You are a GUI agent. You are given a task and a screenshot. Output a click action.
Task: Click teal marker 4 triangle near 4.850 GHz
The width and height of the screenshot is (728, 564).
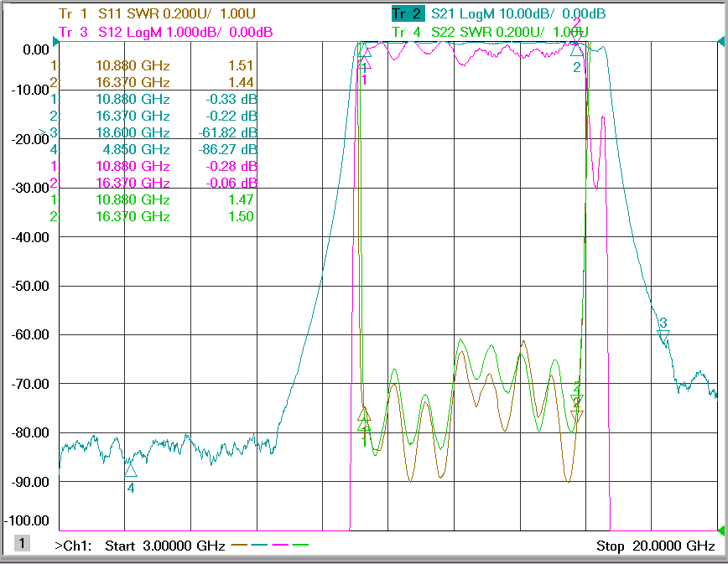[131, 470]
